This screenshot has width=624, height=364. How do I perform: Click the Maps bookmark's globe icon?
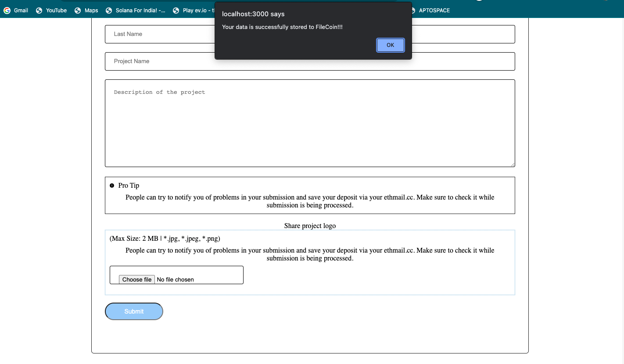coord(78,11)
